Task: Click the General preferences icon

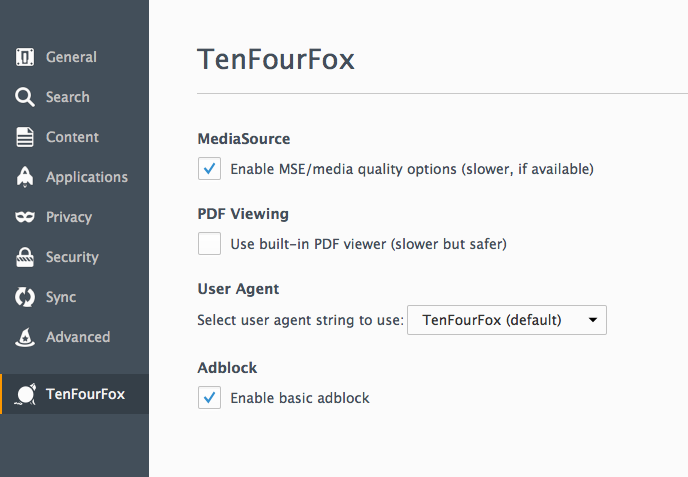Action: point(25,57)
